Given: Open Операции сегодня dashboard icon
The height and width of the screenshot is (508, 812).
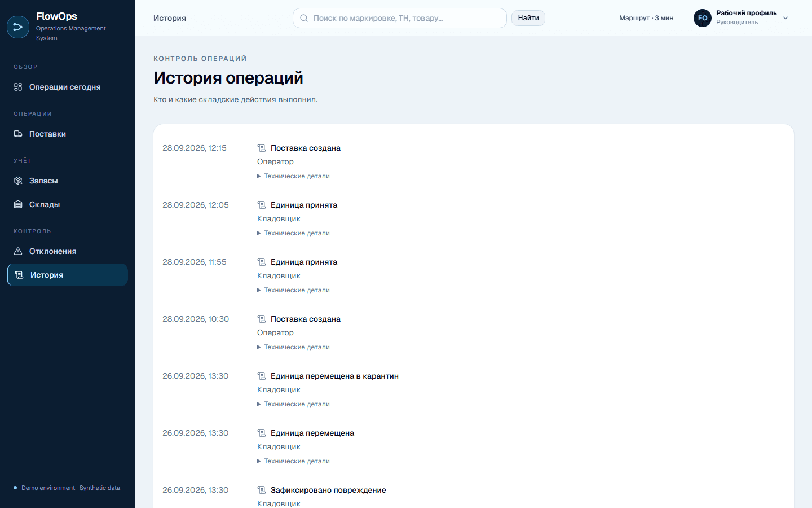Looking at the screenshot, I should 18,87.
